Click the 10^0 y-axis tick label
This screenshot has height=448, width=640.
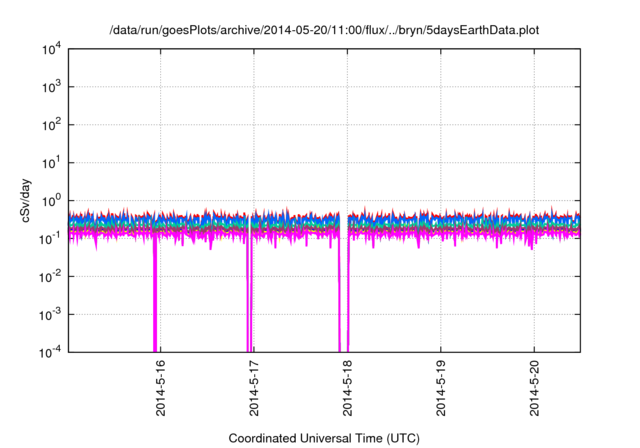pyautogui.click(x=51, y=201)
